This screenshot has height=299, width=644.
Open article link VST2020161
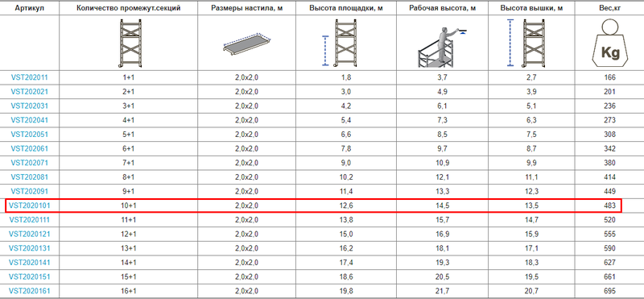pos(30,291)
